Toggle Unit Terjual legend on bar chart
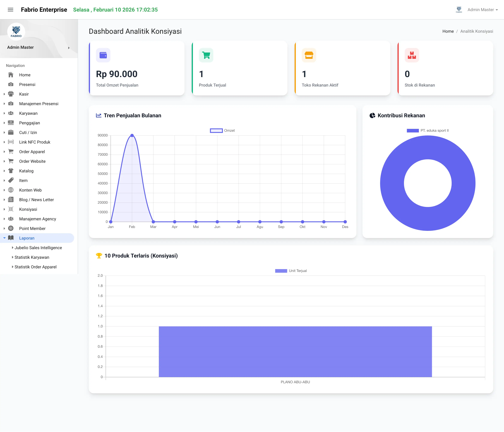The image size is (504, 432). (291, 271)
